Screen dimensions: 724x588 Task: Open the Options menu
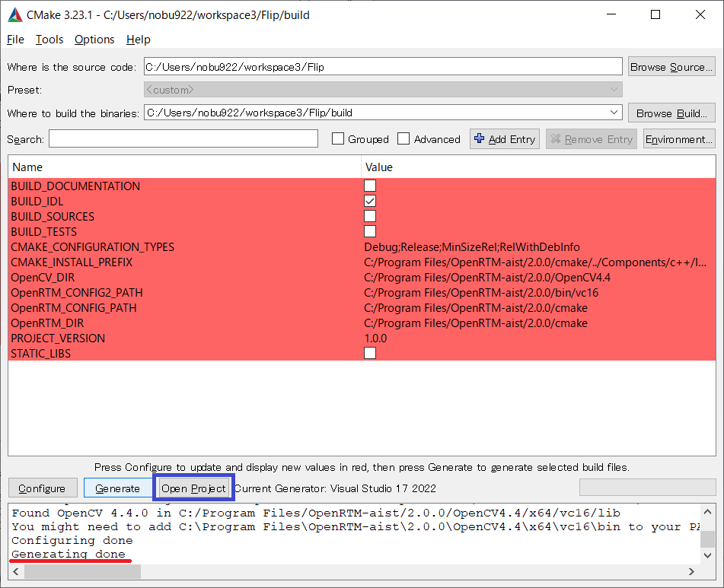[94, 40]
